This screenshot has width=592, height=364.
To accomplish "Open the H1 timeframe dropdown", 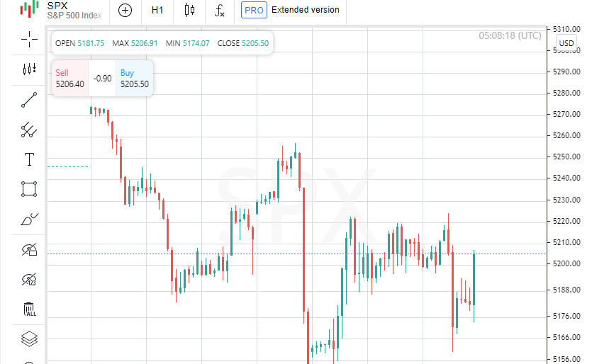I will [x=157, y=10].
